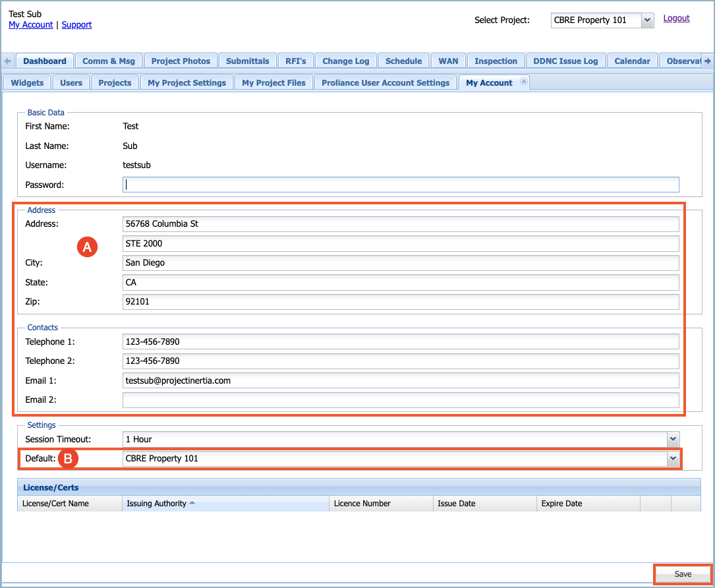Open My Project Settings sub-tab
The width and height of the screenshot is (715, 588).
(187, 82)
